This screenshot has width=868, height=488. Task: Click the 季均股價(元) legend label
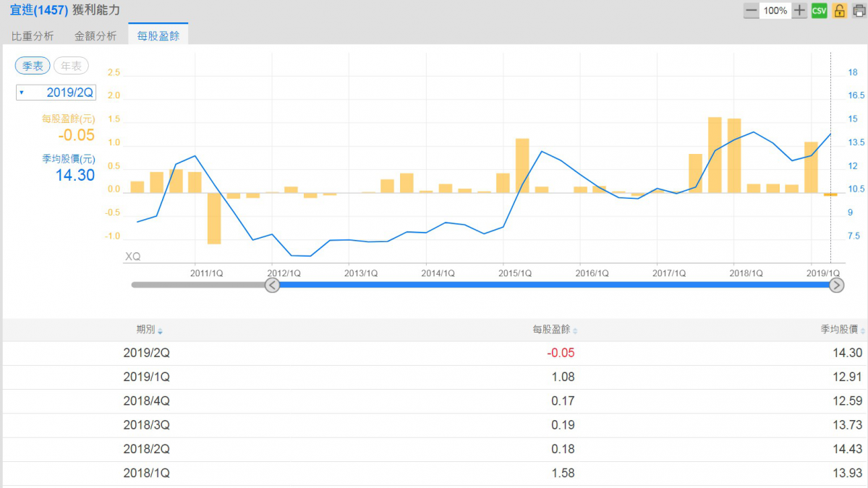(x=69, y=158)
